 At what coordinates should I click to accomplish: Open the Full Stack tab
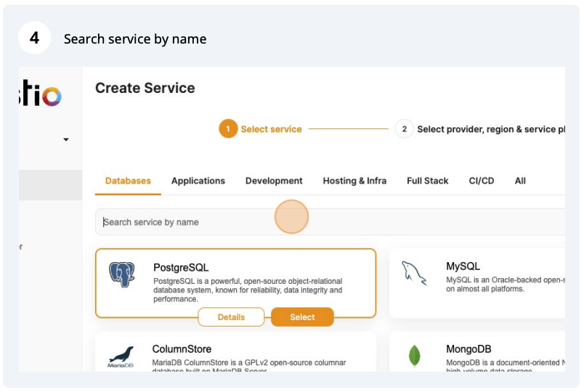428,181
